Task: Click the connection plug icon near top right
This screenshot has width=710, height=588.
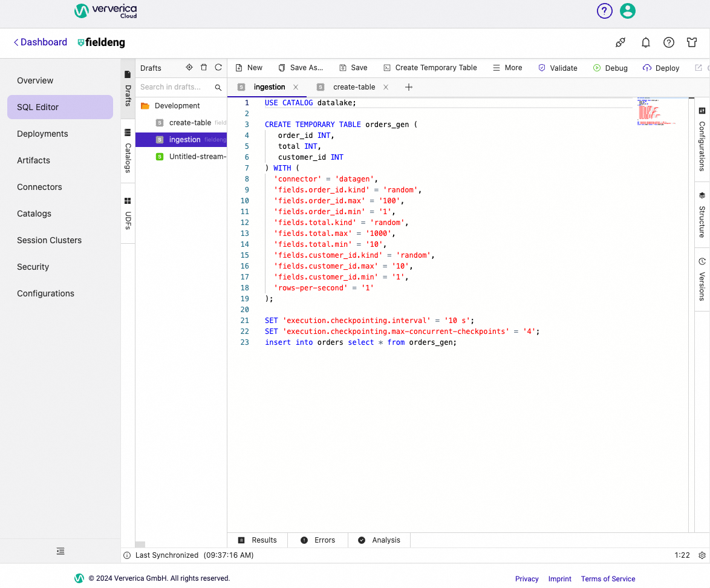Action: pyautogui.click(x=620, y=42)
